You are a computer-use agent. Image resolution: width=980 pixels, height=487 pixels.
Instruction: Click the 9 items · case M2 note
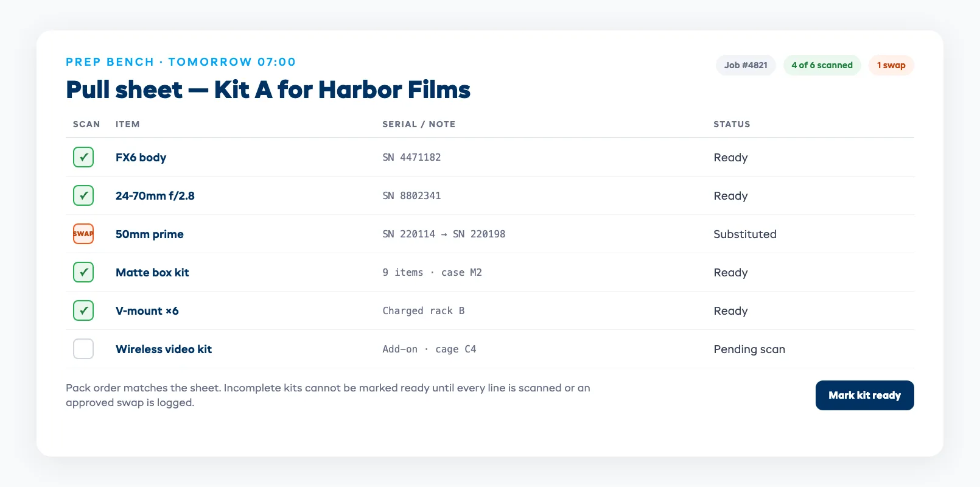(432, 272)
